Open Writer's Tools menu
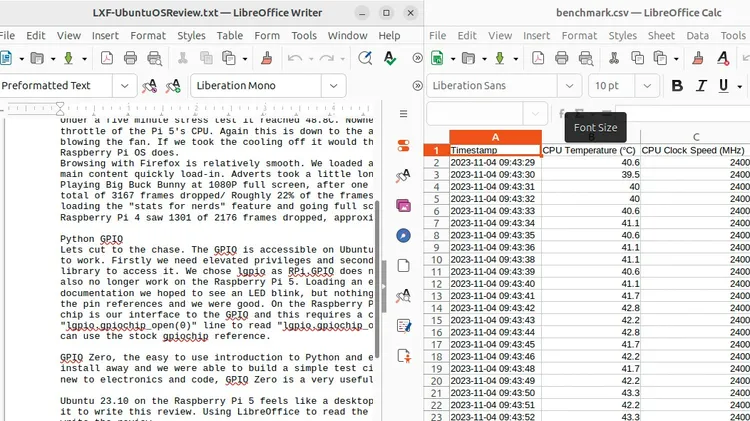 pyautogui.click(x=304, y=35)
